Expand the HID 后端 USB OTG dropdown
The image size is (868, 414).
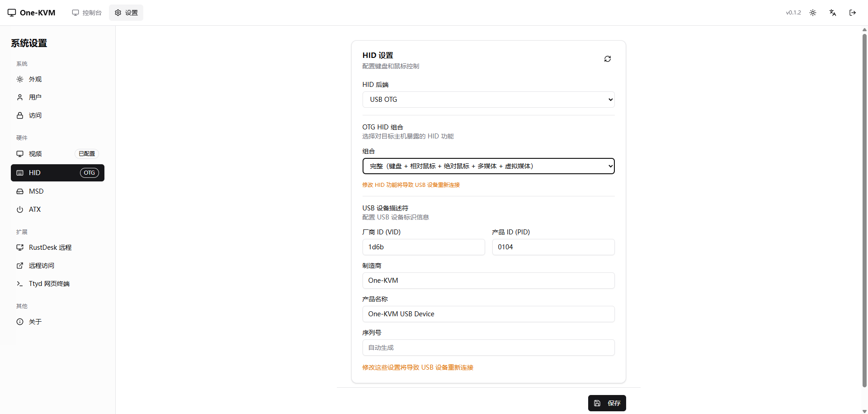(x=488, y=100)
